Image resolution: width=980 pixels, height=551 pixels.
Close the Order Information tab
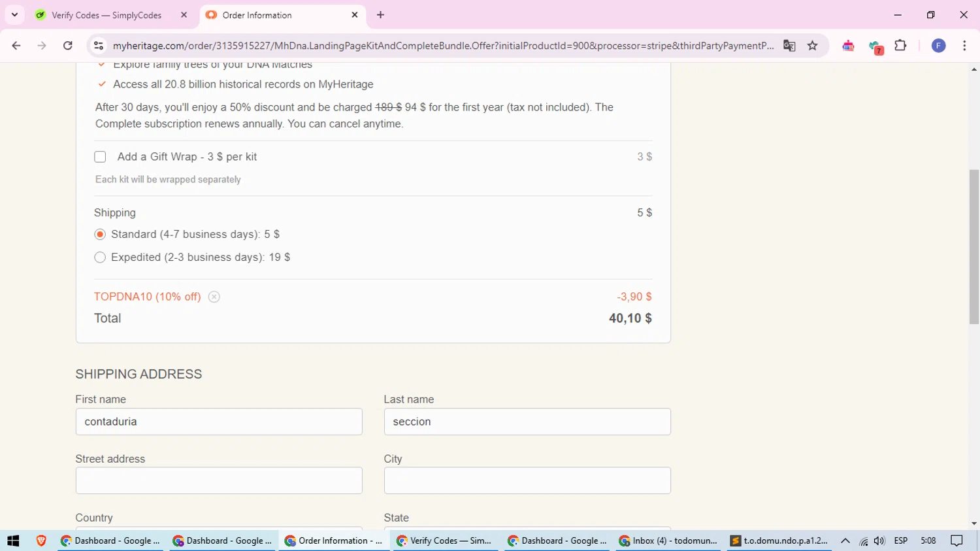[x=355, y=15]
